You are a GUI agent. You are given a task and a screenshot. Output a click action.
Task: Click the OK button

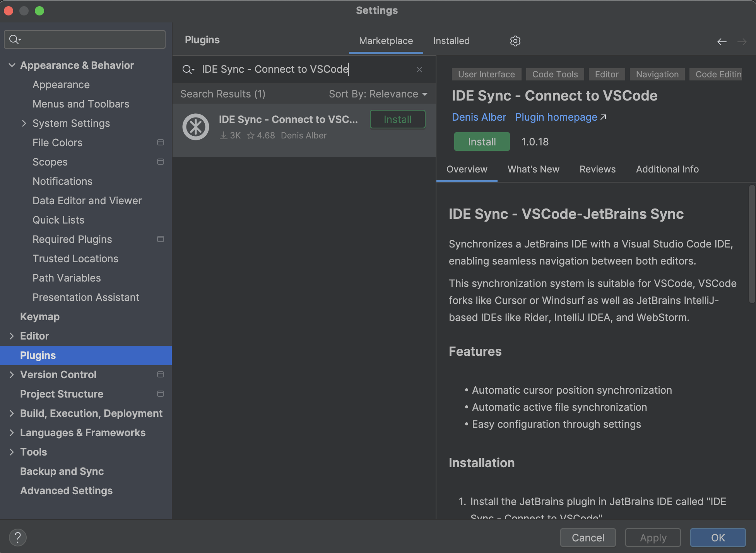[x=718, y=538]
